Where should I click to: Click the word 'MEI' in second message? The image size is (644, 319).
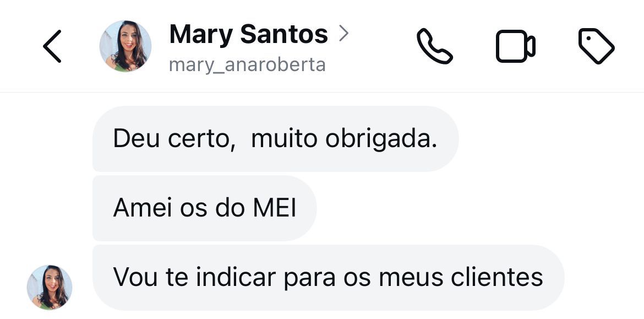pyautogui.click(x=274, y=208)
